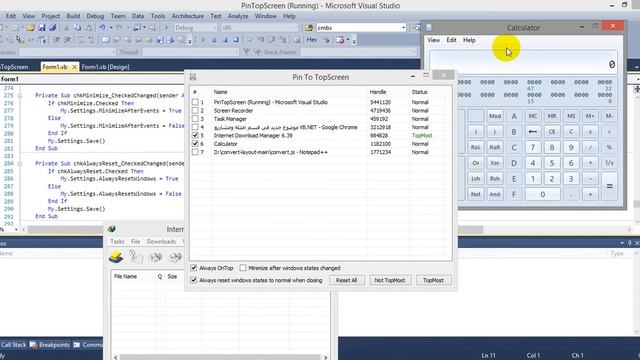The width and height of the screenshot is (640, 360).
Task: Open the Visual Studio Debug menu
Action: (95, 16)
